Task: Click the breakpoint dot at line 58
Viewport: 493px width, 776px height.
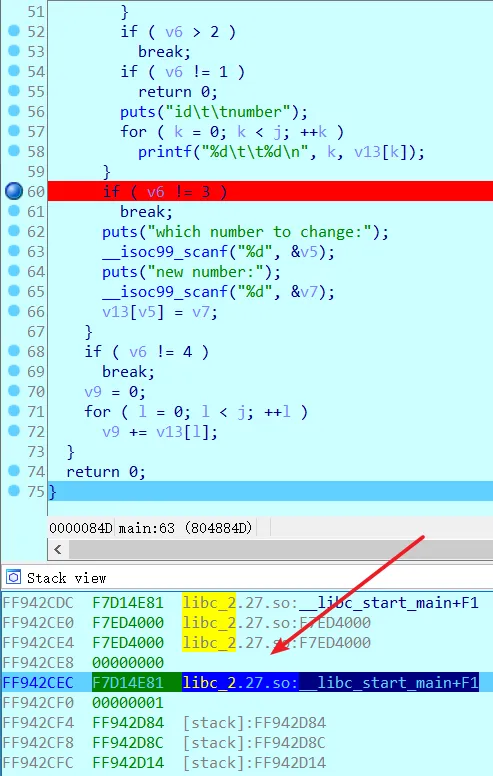Action: (14, 151)
